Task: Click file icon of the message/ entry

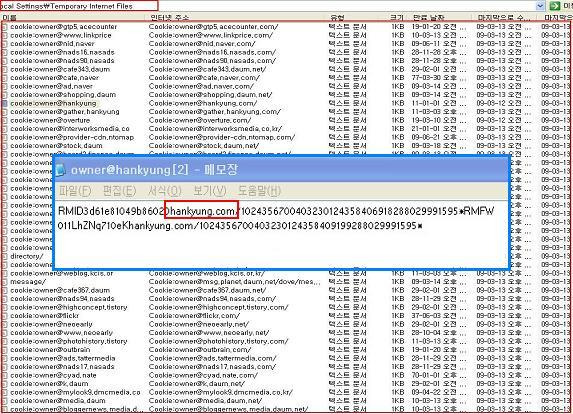Action: [5, 282]
